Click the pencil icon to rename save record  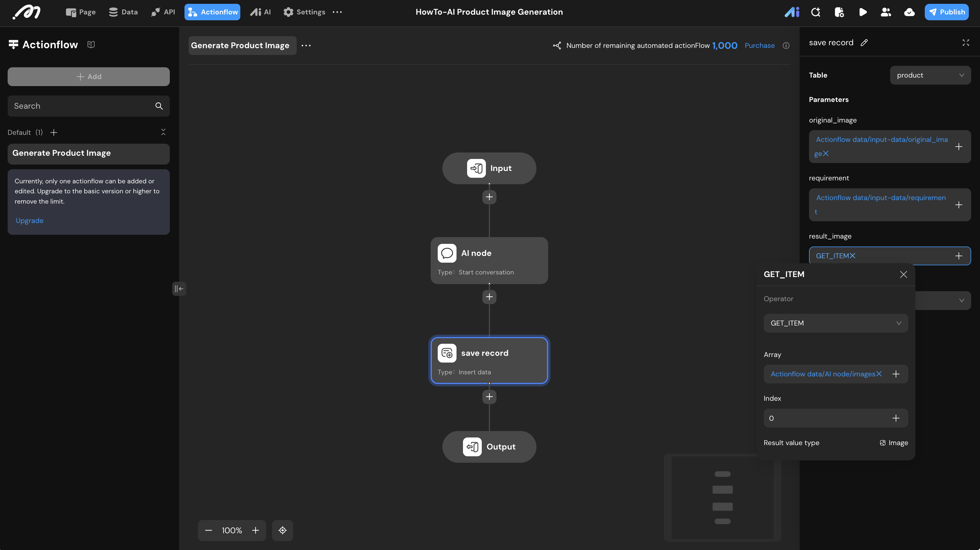pos(864,43)
